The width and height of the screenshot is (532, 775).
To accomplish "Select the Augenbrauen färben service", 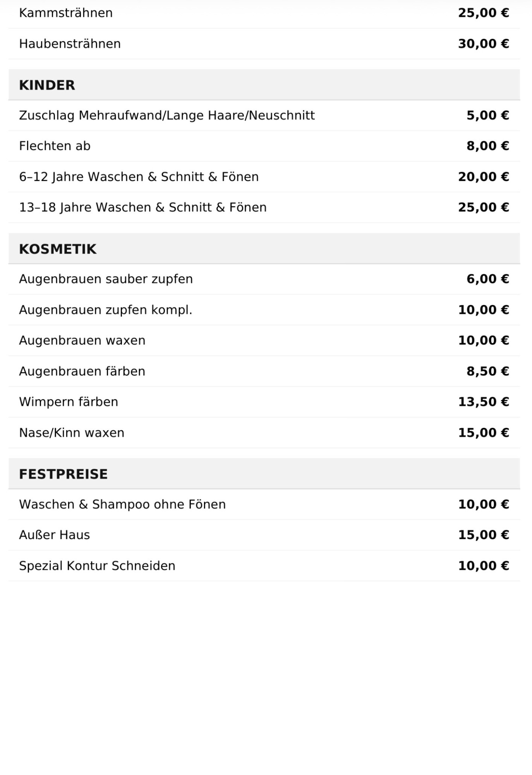I will tap(82, 371).
